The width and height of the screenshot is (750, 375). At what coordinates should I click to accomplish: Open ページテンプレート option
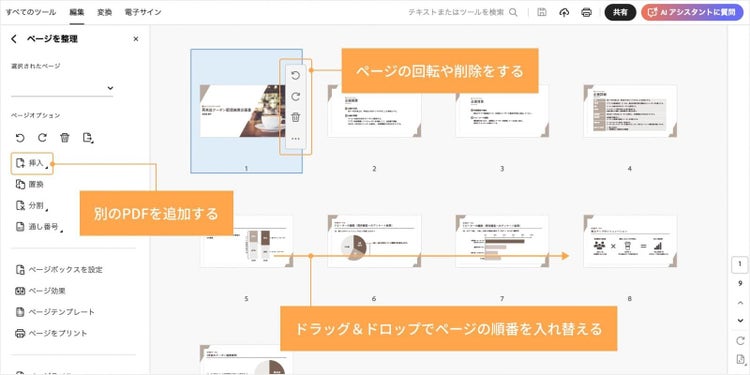tap(55, 312)
